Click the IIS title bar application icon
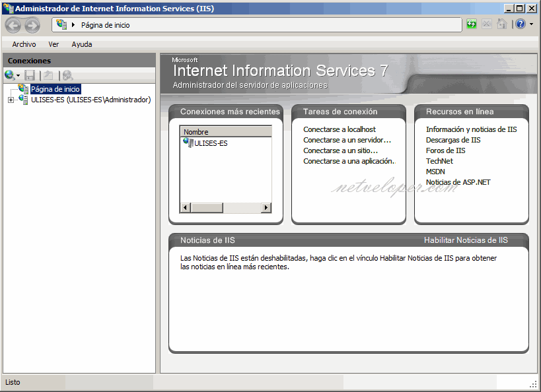The width and height of the screenshot is (541, 392). [x=9, y=9]
